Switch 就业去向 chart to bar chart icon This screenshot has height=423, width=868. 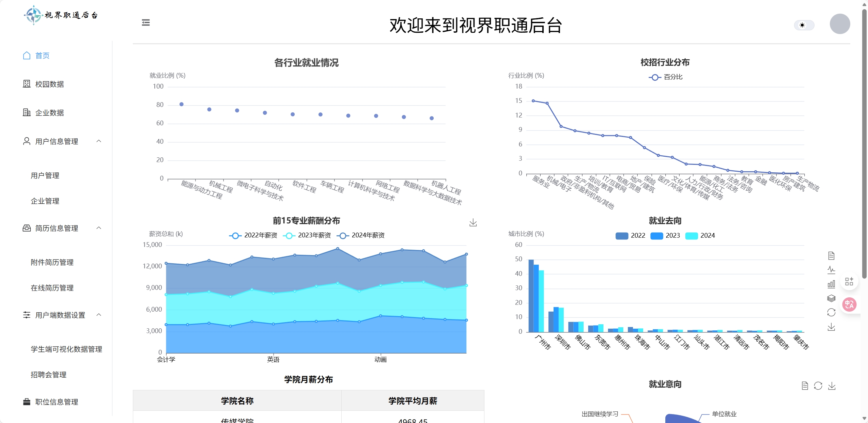[831, 284]
